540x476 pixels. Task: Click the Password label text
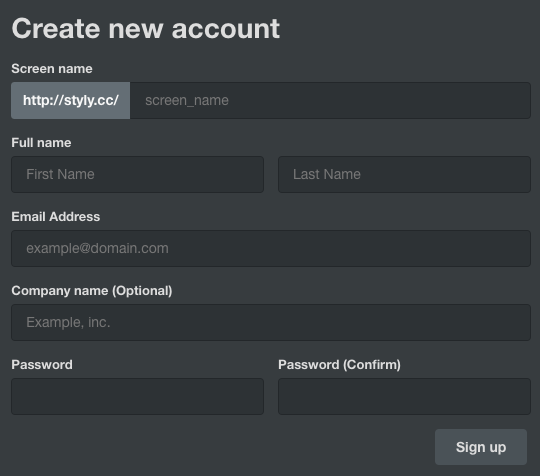pyautogui.click(x=42, y=364)
